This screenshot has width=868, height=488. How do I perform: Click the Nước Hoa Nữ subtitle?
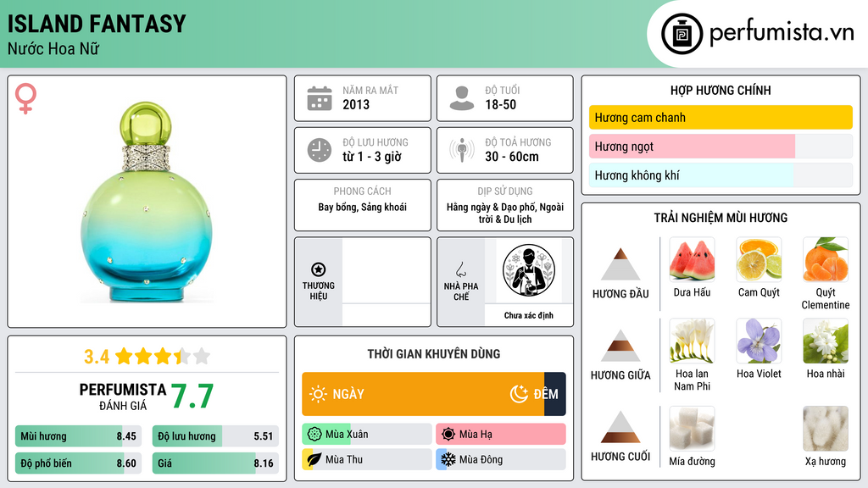coord(53,48)
